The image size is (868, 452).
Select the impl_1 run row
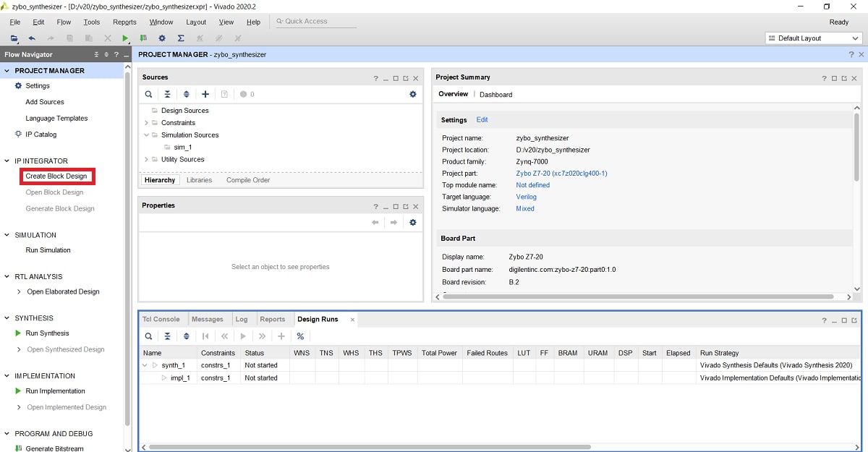(x=500, y=378)
